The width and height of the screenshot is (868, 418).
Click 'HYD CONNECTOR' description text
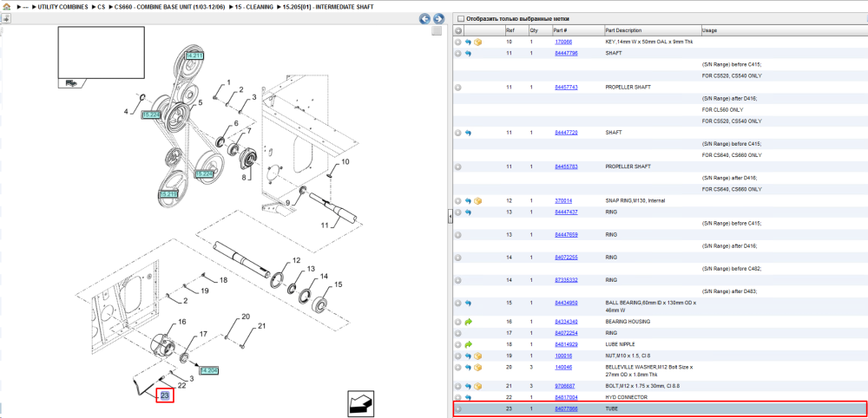tap(626, 397)
